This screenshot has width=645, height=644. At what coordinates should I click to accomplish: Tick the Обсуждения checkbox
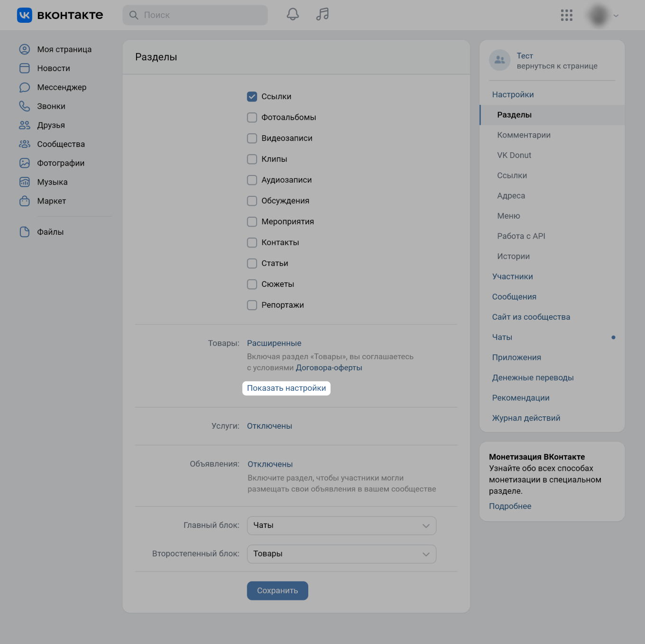click(x=252, y=201)
